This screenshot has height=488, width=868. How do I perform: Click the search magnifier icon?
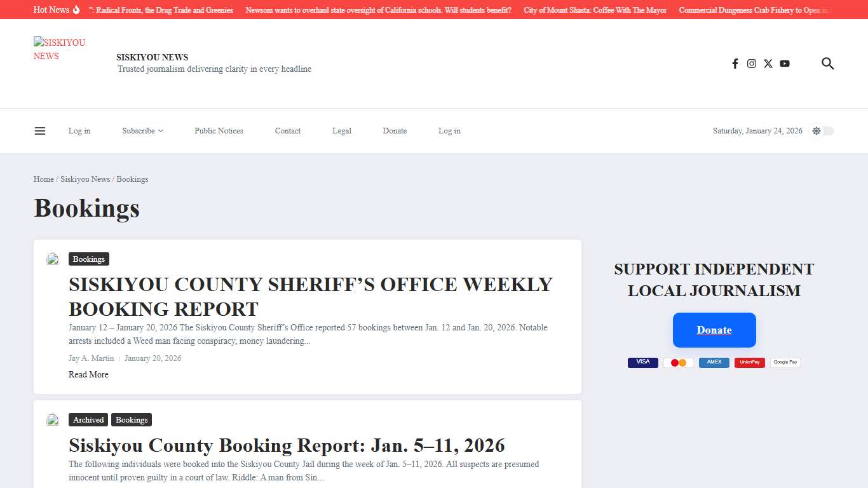pos(827,64)
